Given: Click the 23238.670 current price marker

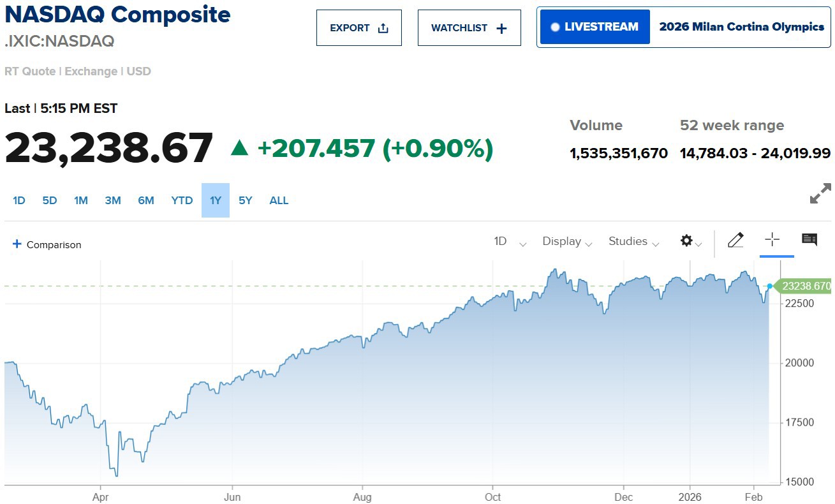Looking at the screenshot, I should [x=806, y=286].
